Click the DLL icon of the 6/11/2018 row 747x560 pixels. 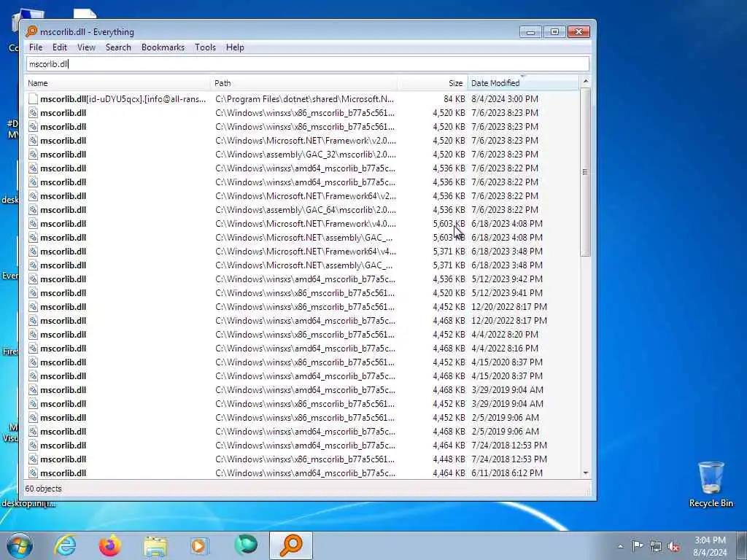pyautogui.click(x=33, y=472)
